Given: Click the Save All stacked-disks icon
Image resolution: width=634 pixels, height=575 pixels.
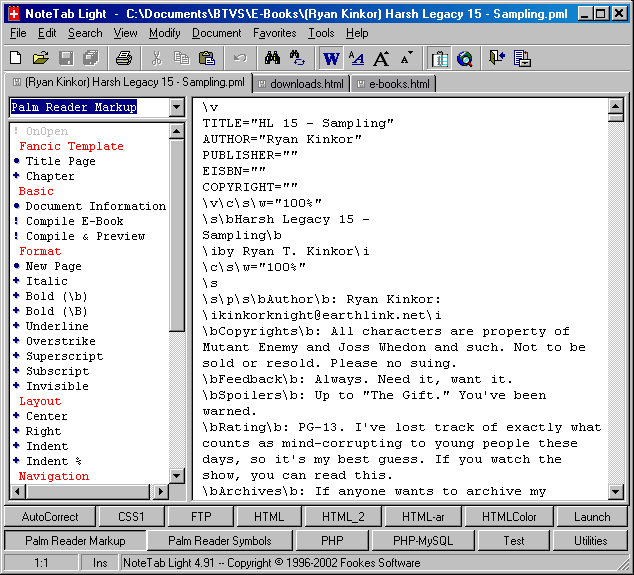Looking at the screenshot, I should pyautogui.click(x=91, y=58).
